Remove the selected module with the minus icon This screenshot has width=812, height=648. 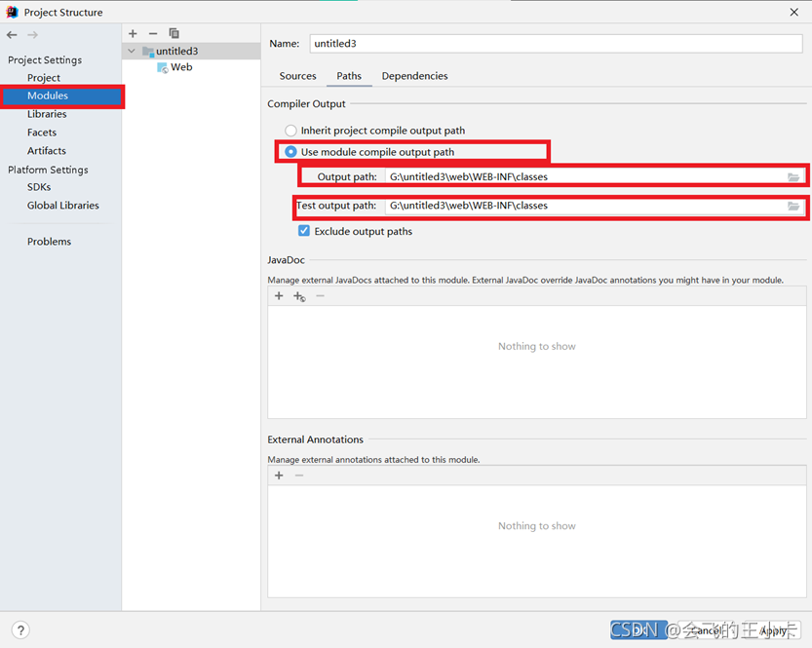[153, 34]
